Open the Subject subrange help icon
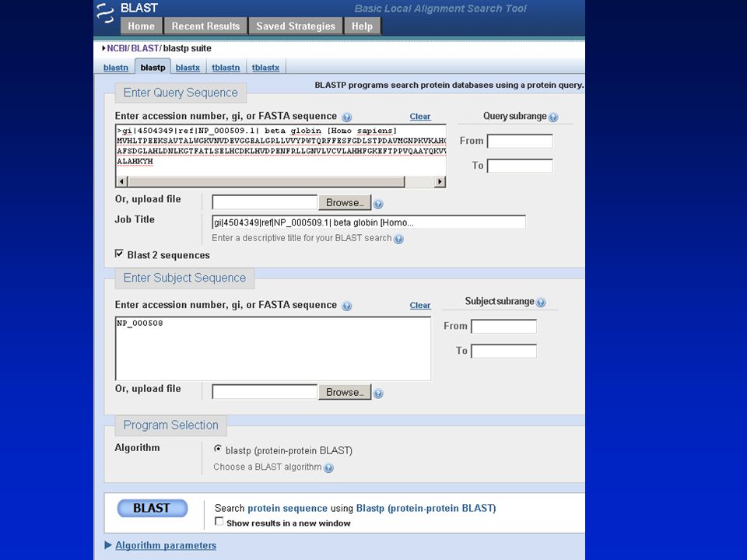The width and height of the screenshot is (747, 560). coord(541,303)
